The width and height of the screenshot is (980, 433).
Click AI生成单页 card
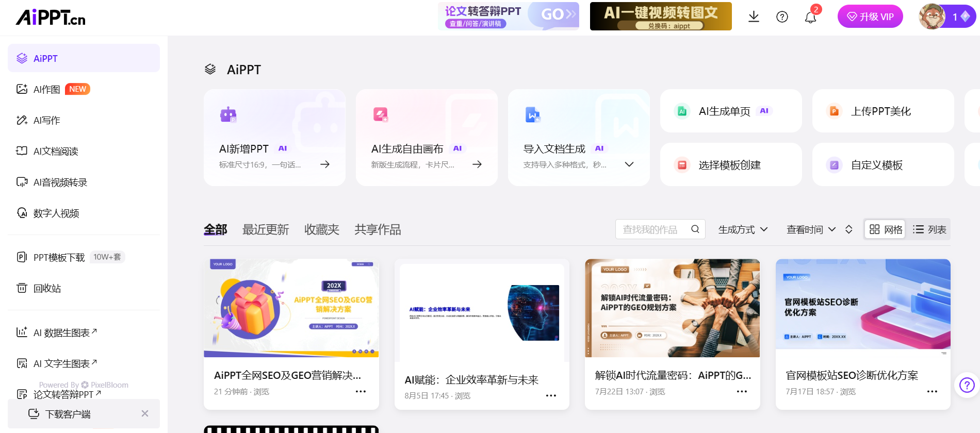(x=731, y=111)
